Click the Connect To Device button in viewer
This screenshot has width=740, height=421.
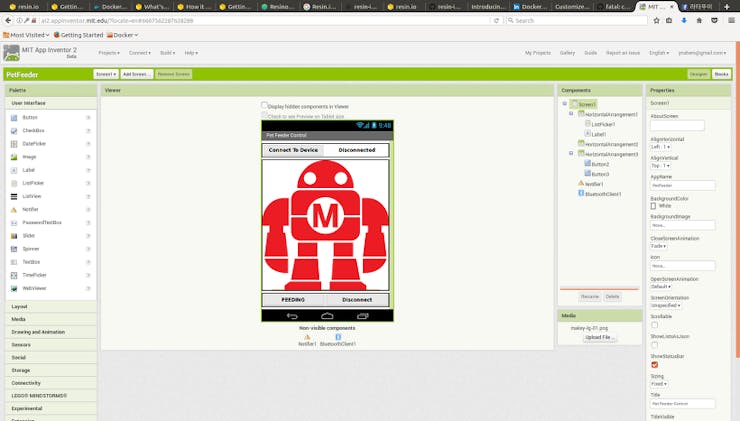pyautogui.click(x=293, y=150)
